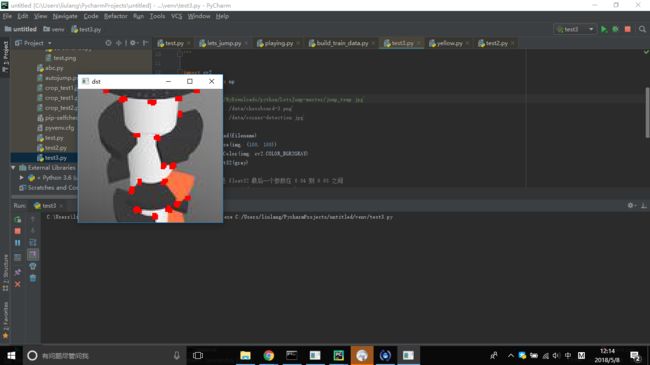Screen dimensions: 650x365
Task: Select test3.py in the project tree
Action: pos(52,158)
